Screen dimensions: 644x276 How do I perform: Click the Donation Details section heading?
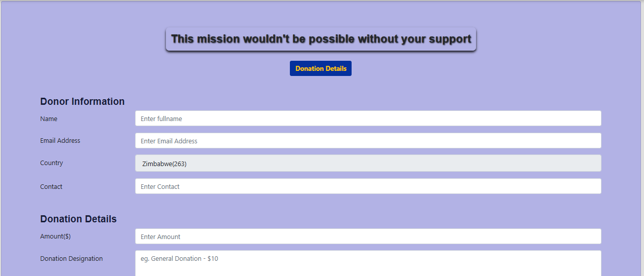(78, 219)
